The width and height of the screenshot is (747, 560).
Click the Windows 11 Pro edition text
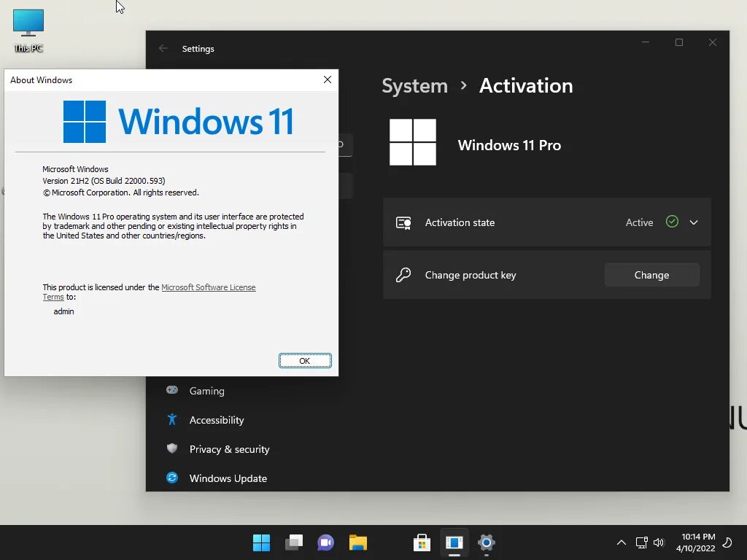(x=509, y=145)
